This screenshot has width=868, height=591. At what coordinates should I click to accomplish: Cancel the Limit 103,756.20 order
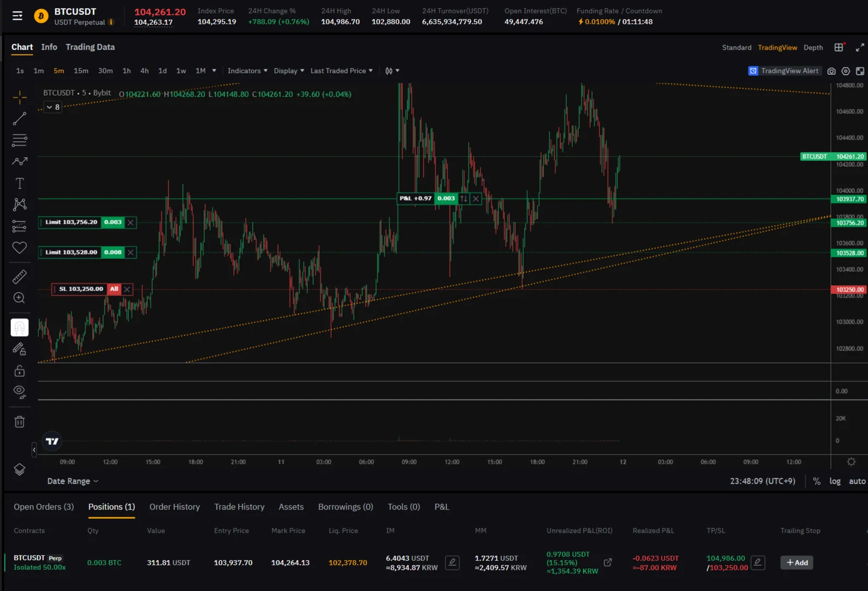(130, 222)
